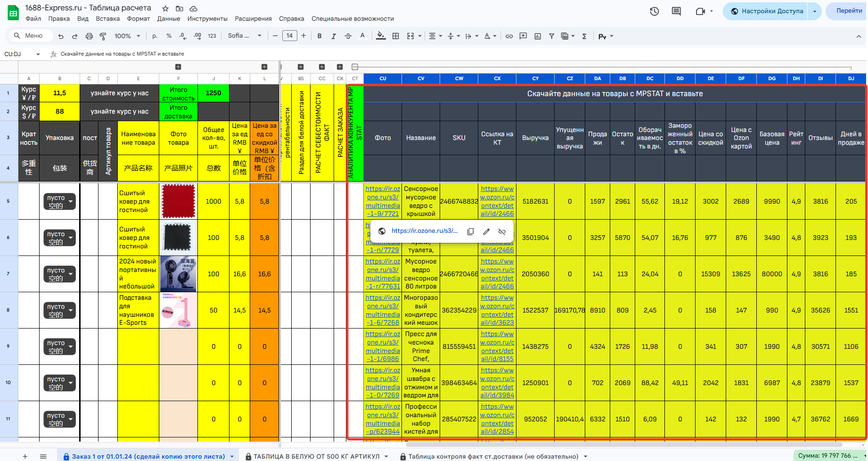Click the remove link icon in popup

pyautogui.click(x=502, y=231)
